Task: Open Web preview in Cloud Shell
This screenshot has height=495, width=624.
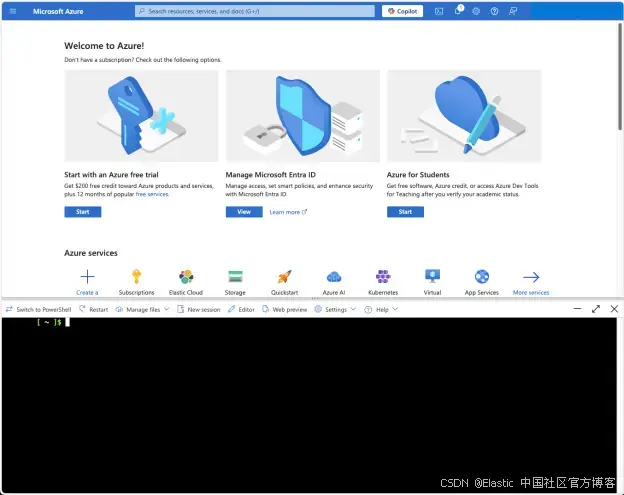Action: pos(285,310)
